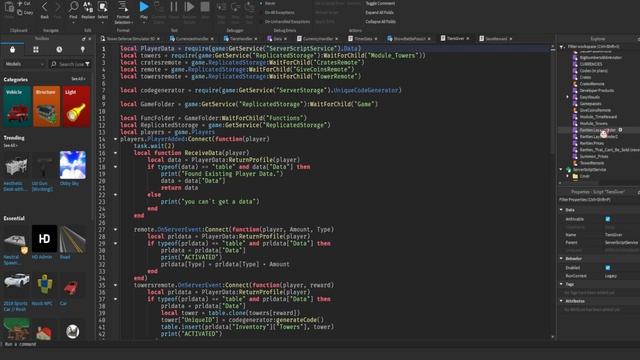
Task: Open the Replace tool
Action: coord(88,7)
